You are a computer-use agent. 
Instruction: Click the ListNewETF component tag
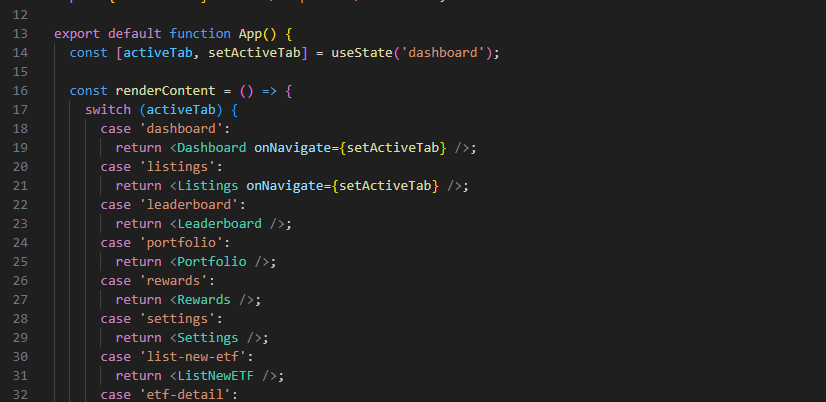[215, 375]
